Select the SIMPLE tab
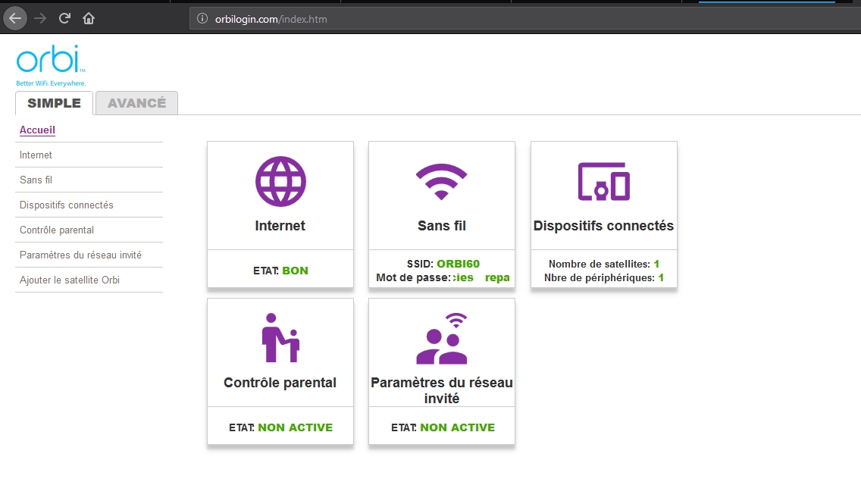 [54, 103]
